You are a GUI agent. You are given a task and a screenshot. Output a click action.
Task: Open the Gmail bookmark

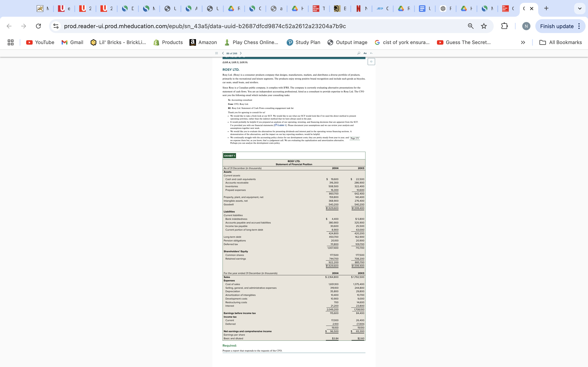coord(72,42)
